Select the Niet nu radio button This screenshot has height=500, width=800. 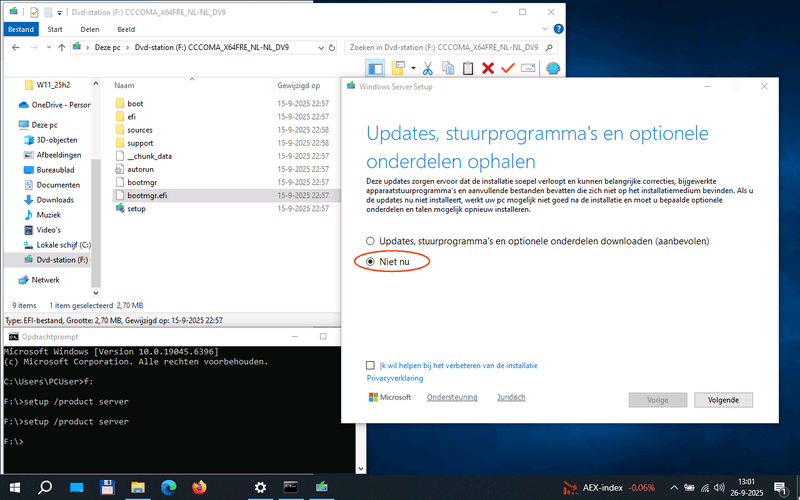coord(370,262)
